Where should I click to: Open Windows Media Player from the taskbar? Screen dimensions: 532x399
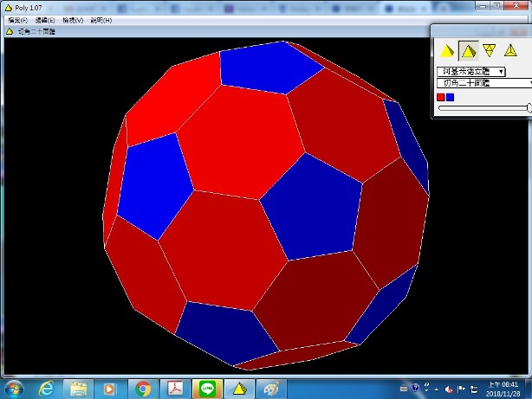click(x=109, y=389)
